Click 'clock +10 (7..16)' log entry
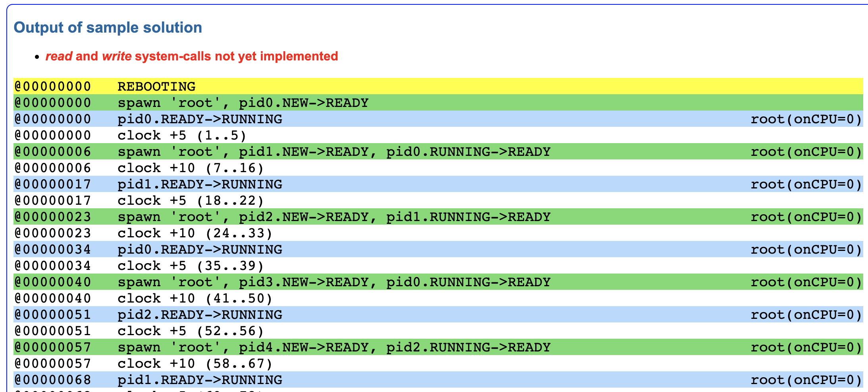Viewport: 868px width, 392px height. tap(191, 168)
